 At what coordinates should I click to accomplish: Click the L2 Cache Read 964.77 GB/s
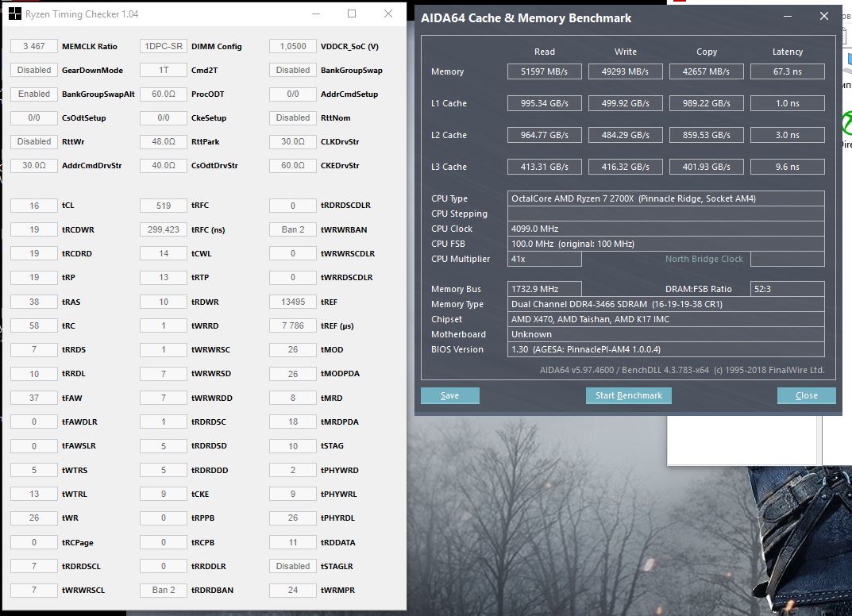tap(545, 135)
